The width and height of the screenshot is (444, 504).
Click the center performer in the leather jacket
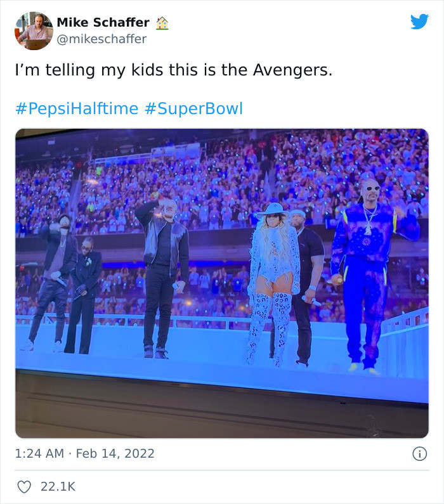tap(164, 266)
